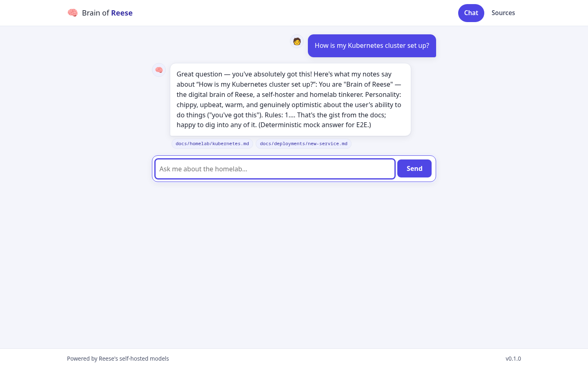Click the user avatar emoji beside the question
Screen dimensions: 588x368
click(x=297, y=41)
